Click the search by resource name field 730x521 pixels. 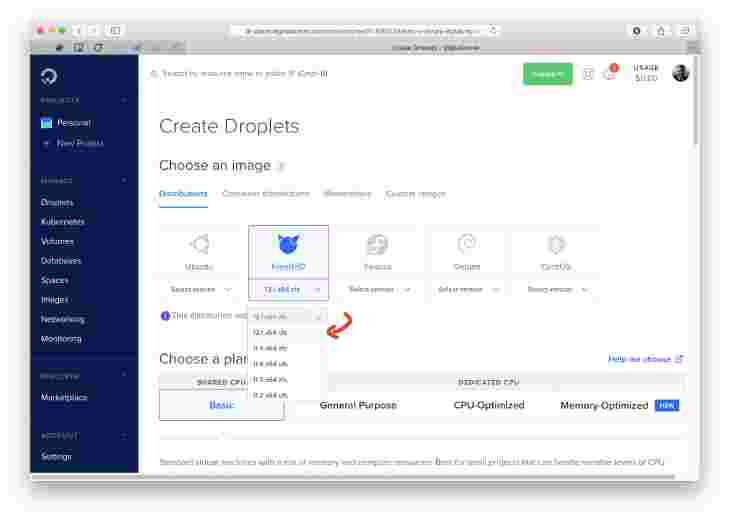click(x=239, y=74)
